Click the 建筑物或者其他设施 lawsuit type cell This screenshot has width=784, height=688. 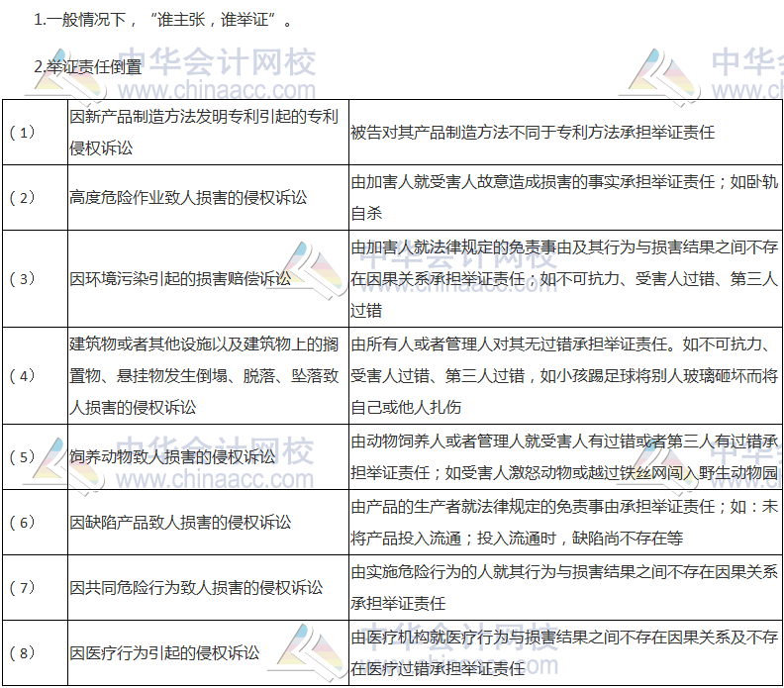tap(204, 375)
